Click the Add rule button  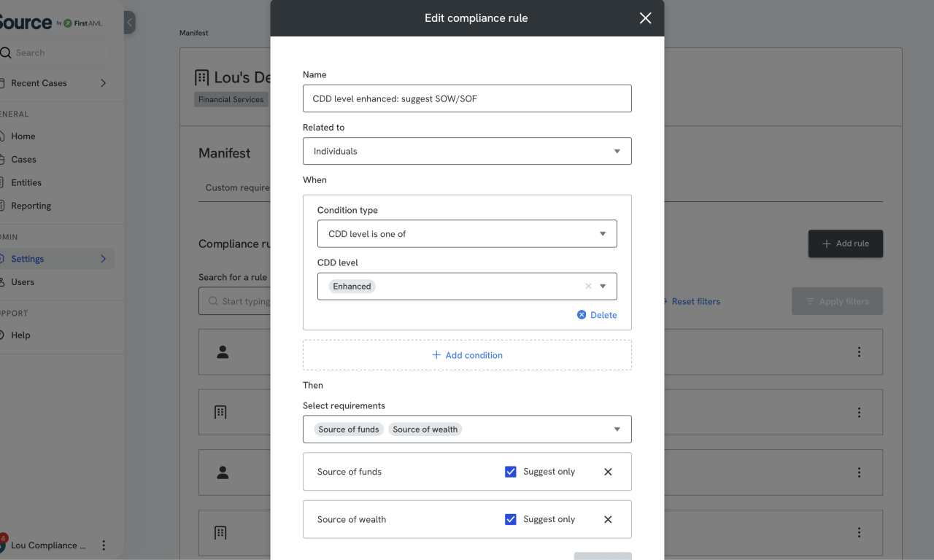coord(845,244)
